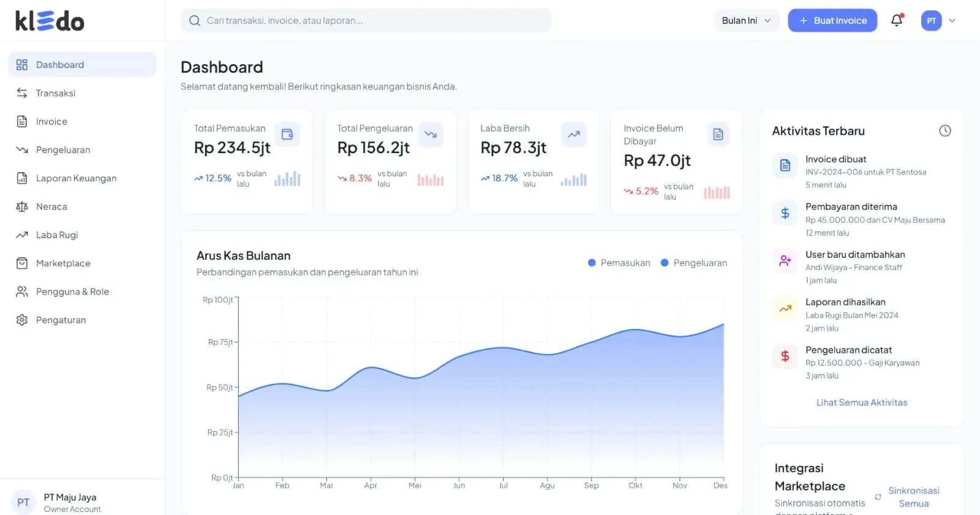Image resolution: width=980 pixels, height=515 pixels.
Task: Click the Arus Kas Bulanan heading
Action: click(x=243, y=256)
